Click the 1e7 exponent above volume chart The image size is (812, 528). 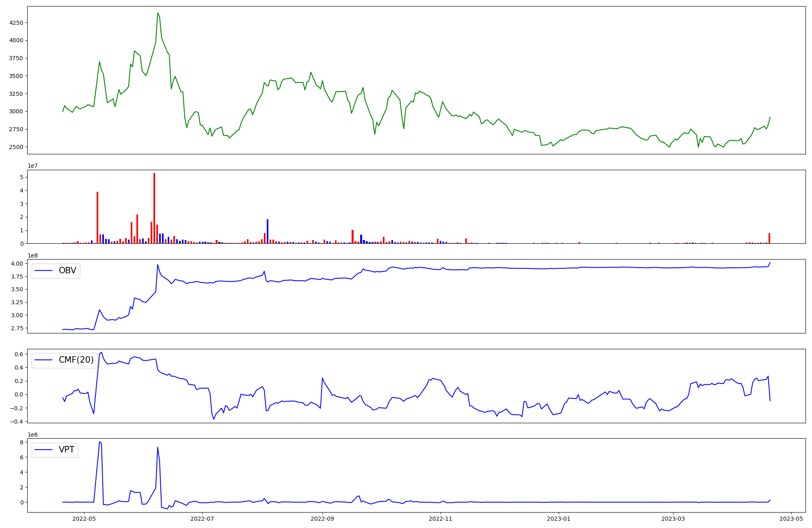click(33, 166)
